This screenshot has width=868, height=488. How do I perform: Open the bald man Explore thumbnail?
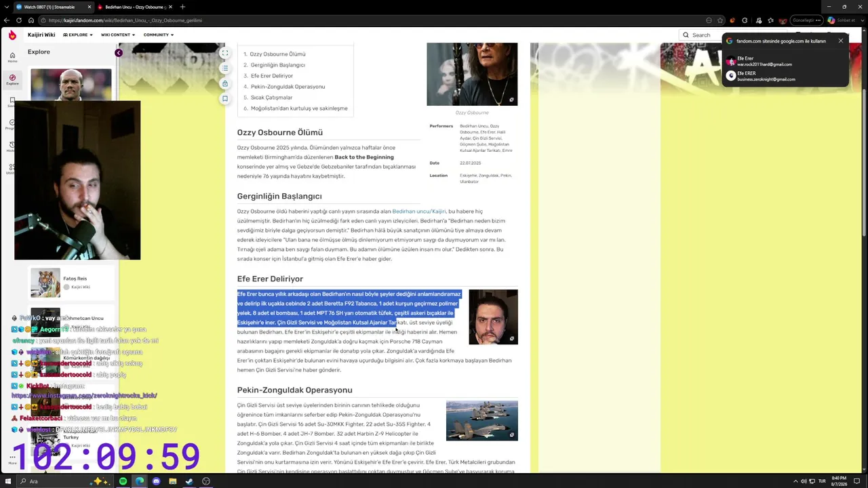tap(71, 85)
